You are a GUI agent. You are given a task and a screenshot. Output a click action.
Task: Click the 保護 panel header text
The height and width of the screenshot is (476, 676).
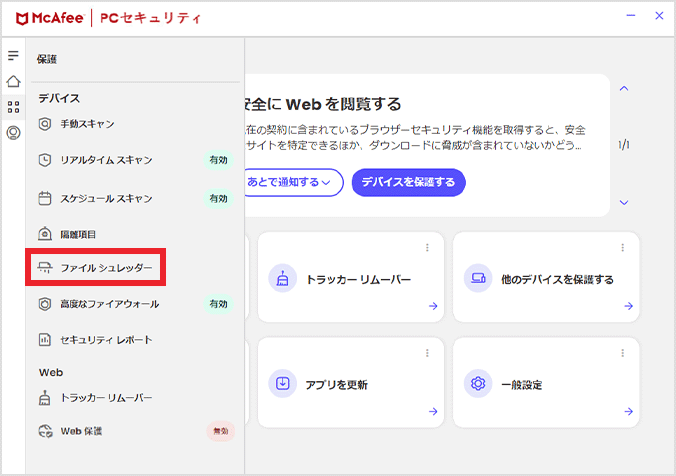pyautogui.click(x=47, y=59)
